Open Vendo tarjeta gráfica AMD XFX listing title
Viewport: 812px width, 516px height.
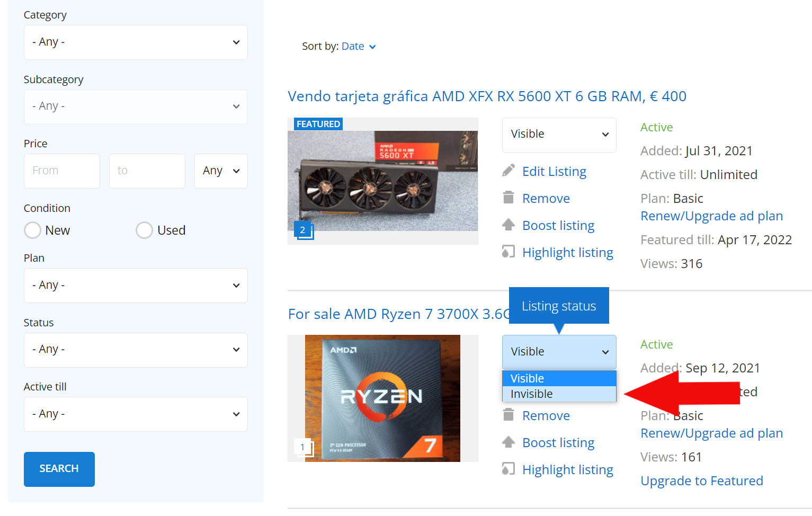487,96
